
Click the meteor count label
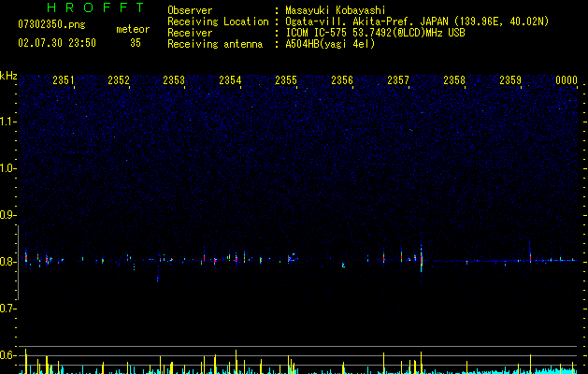133,29
